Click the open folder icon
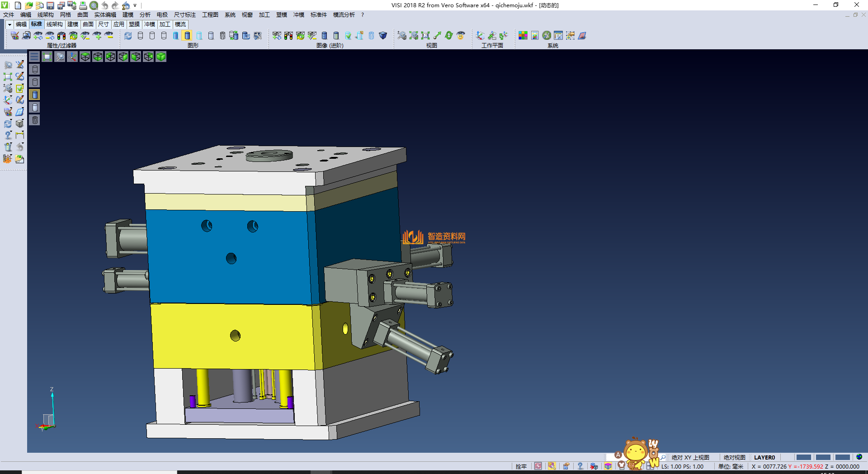868x474 pixels. (28, 5)
